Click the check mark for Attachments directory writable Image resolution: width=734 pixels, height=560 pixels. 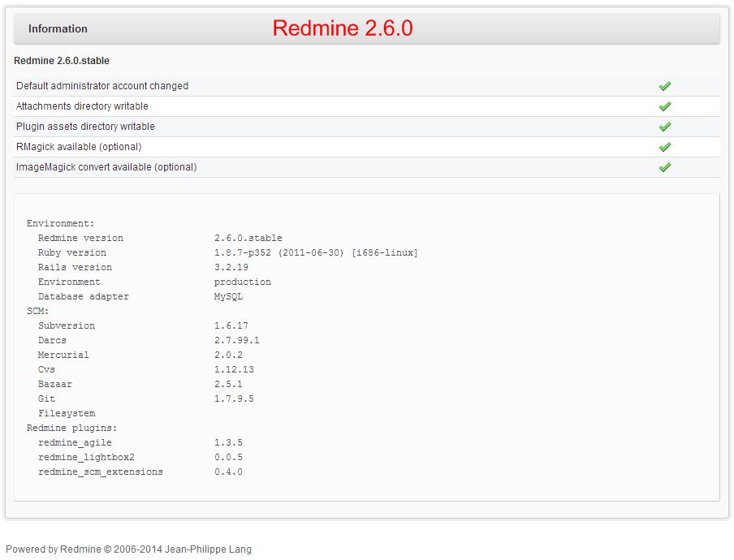pos(665,106)
